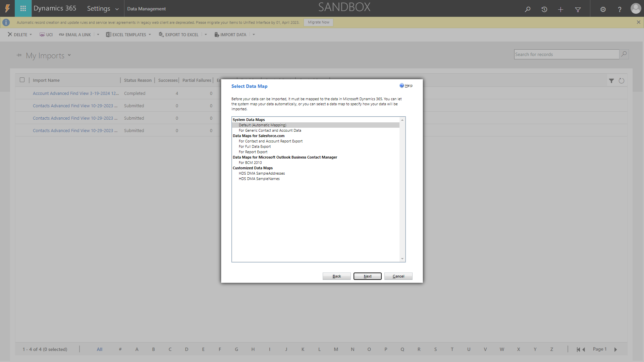Open the settings gear icon
The height and width of the screenshot is (362, 644).
[603, 9]
